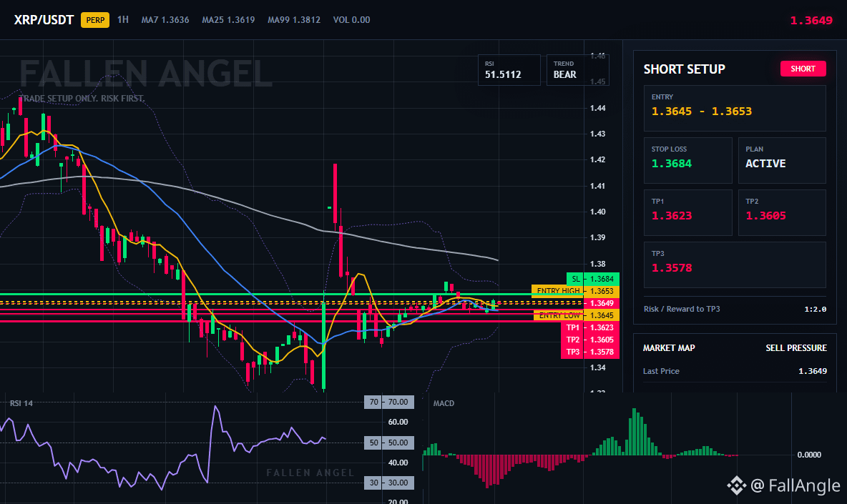Click the red SHORT button
The width and height of the screenshot is (847, 504).
[x=803, y=69]
